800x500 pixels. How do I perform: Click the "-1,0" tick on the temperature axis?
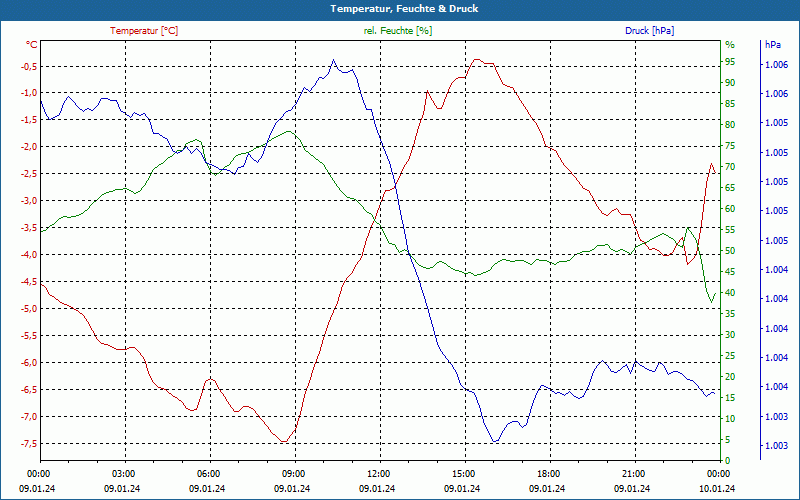(x=29, y=93)
